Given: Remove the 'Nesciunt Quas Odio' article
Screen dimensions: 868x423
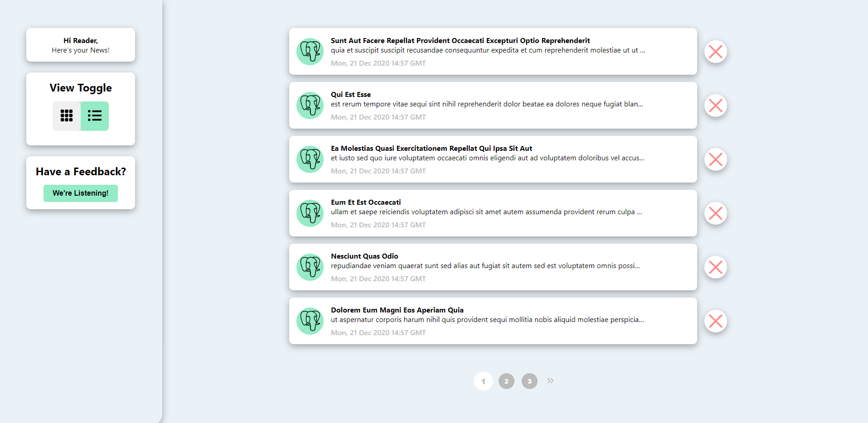Looking at the screenshot, I should (x=716, y=267).
